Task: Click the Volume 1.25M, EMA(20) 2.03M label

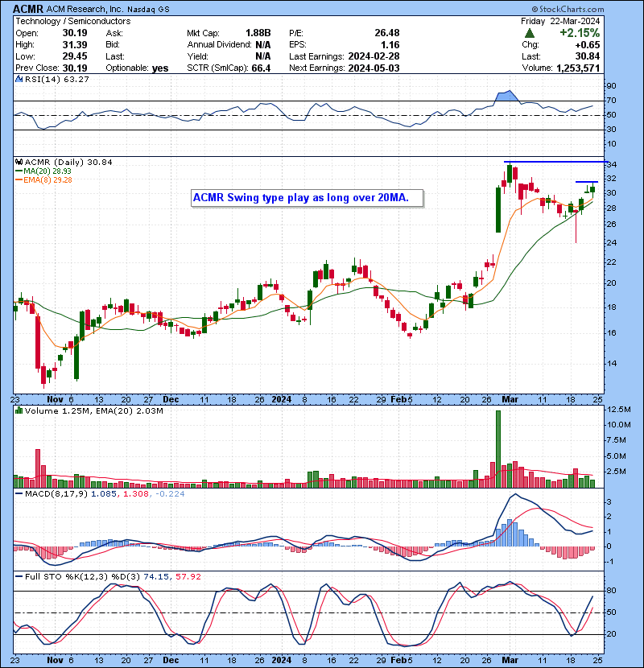Action: click(93, 410)
